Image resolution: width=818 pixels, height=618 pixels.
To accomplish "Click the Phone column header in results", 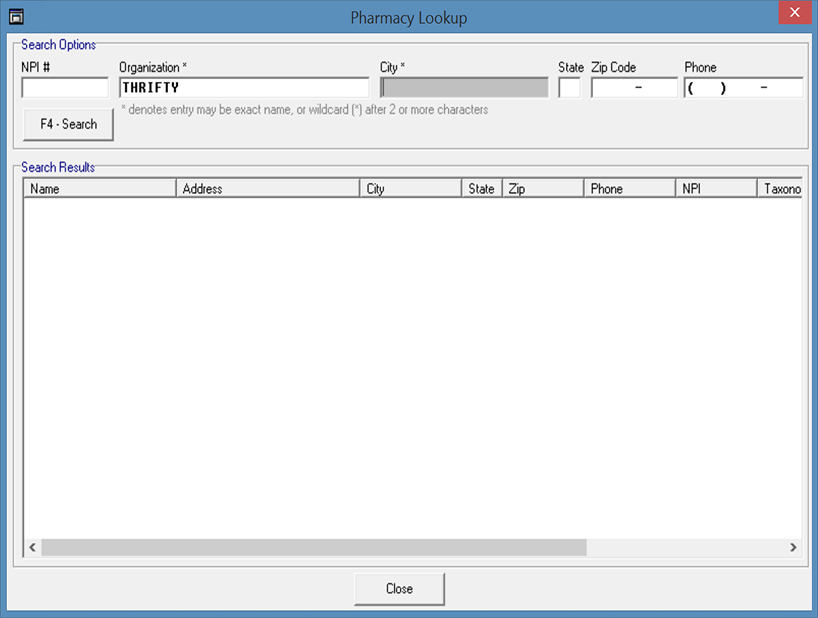I will point(629,189).
